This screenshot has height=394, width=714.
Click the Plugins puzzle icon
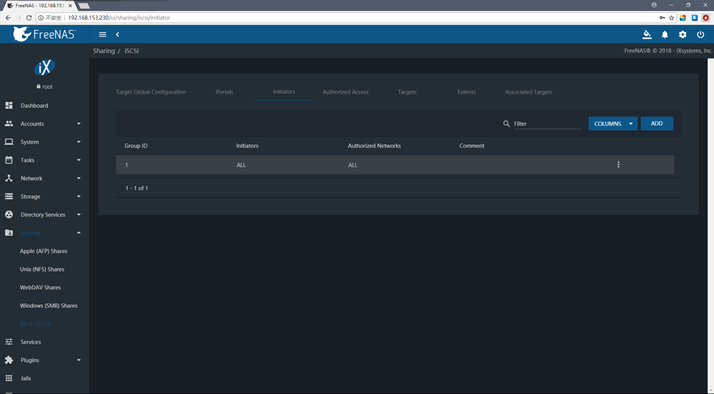[x=9, y=360]
